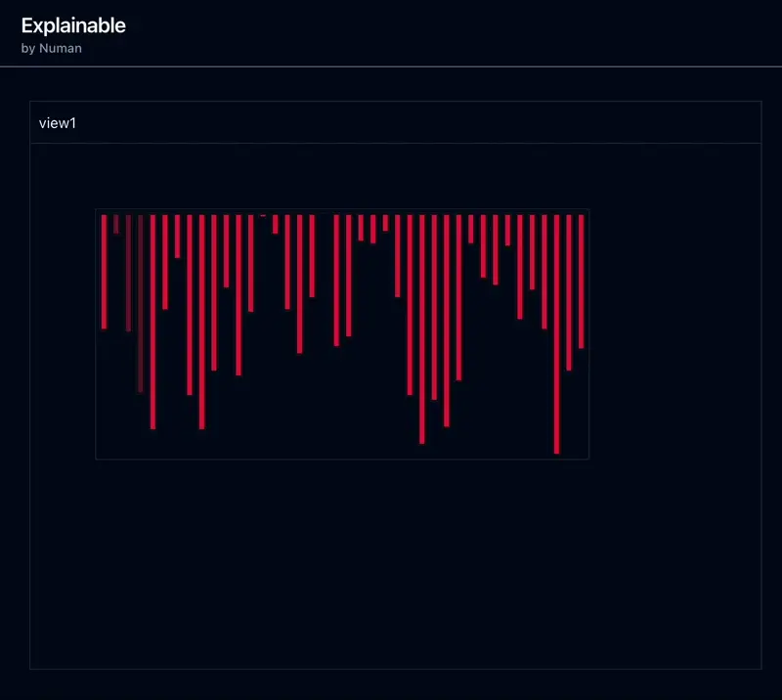This screenshot has width=782, height=700.
Task: Click the shortest faded dark-red bar
Action: (x=116, y=224)
